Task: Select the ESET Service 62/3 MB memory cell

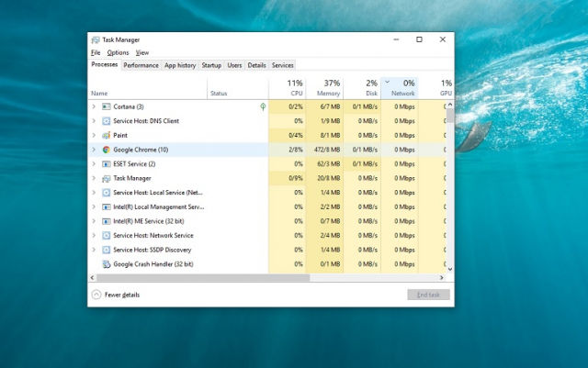Action: click(324, 163)
